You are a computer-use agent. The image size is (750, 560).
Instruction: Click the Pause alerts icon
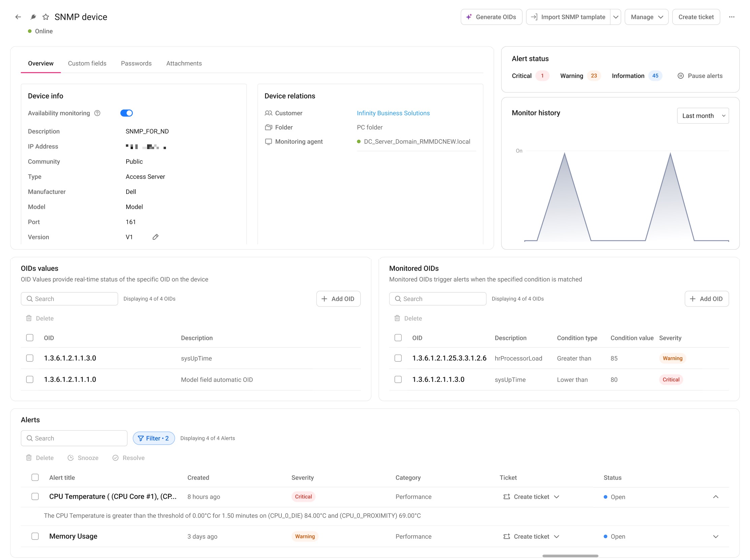pyautogui.click(x=680, y=76)
